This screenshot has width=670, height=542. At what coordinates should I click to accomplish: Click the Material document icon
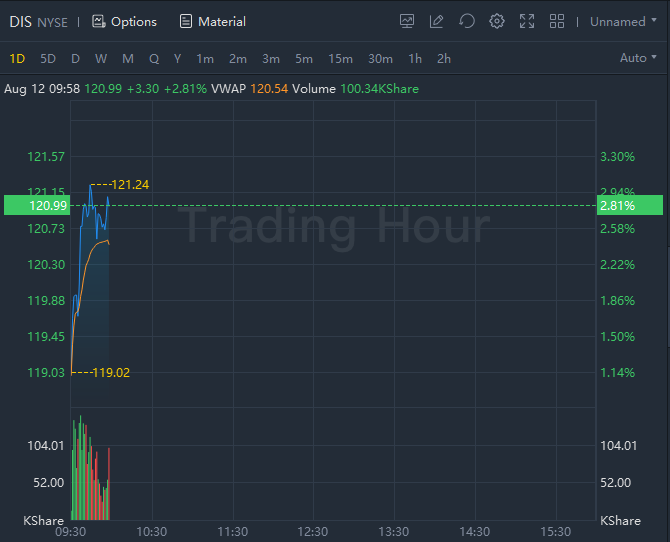click(186, 21)
